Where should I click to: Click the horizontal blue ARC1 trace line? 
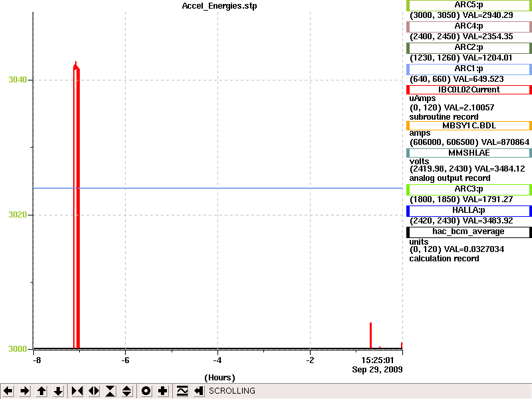click(218, 188)
